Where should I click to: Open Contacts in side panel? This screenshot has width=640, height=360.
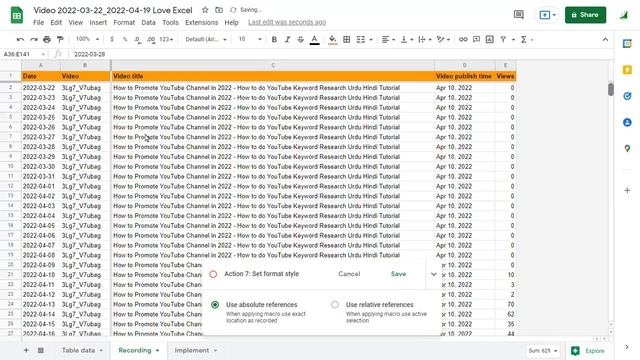click(627, 122)
